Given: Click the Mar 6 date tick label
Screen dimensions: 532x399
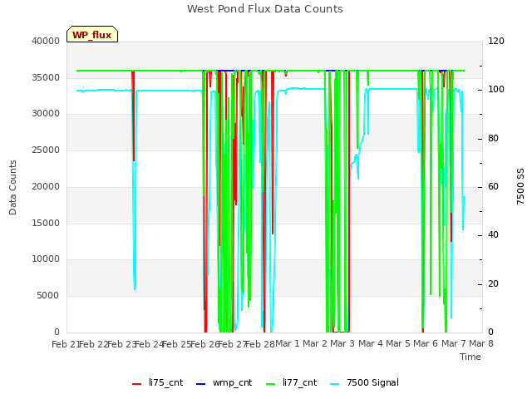Looking at the screenshot, I should coord(426,343).
